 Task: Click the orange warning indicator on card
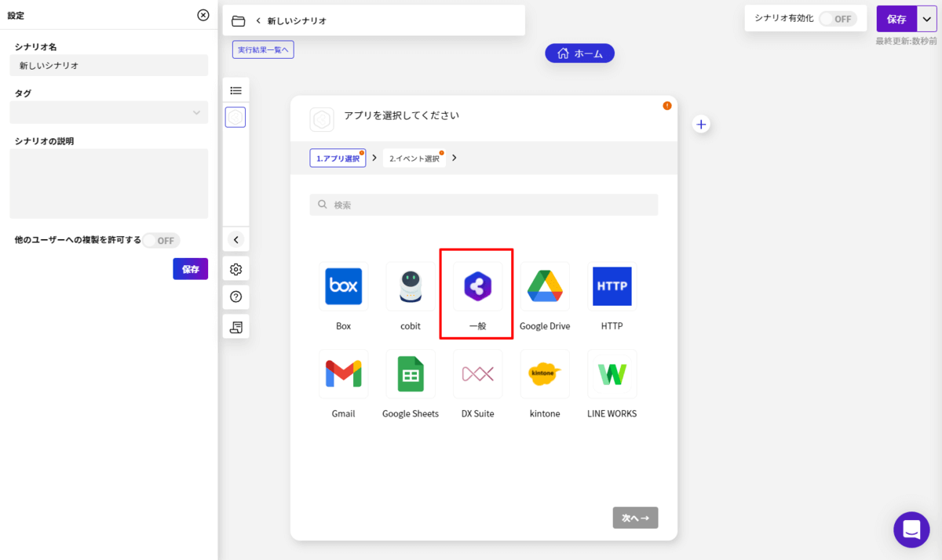[x=667, y=105]
